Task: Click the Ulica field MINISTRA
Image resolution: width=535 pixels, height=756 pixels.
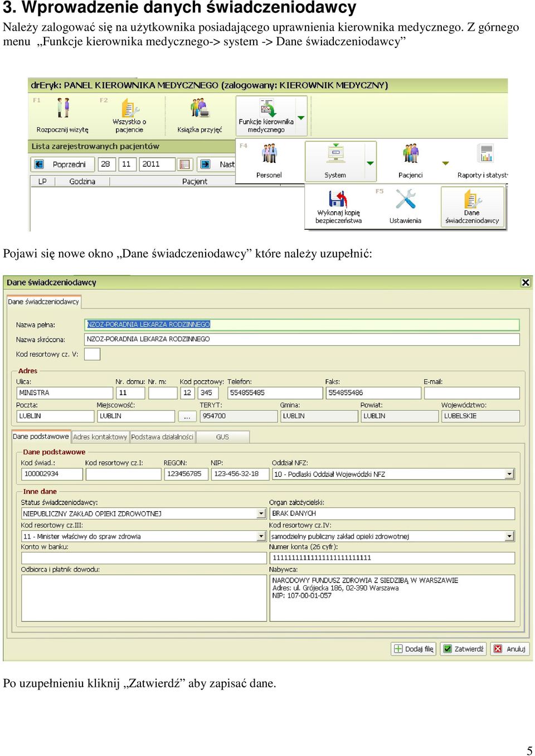Action: coord(65,393)
